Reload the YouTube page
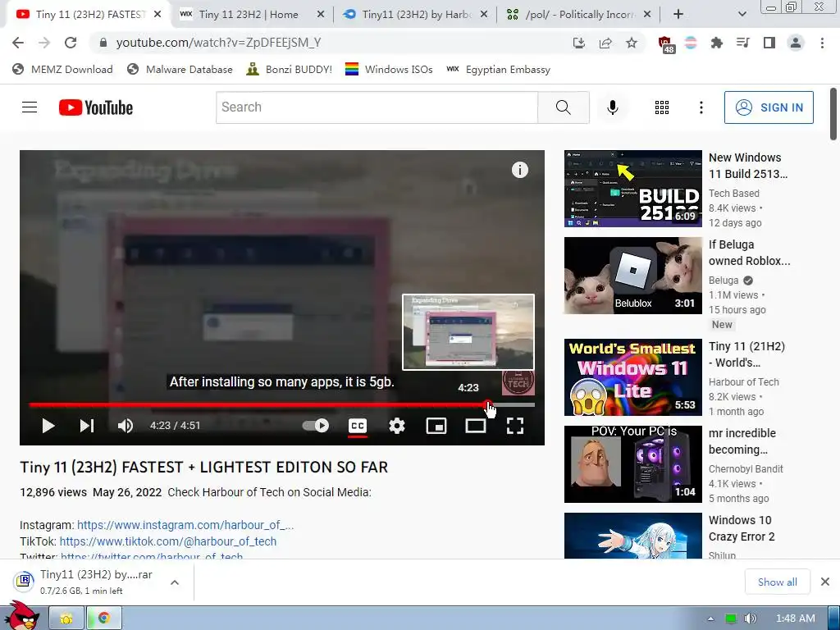This screenshot has height=630, width=840. (x=71, y=43)
